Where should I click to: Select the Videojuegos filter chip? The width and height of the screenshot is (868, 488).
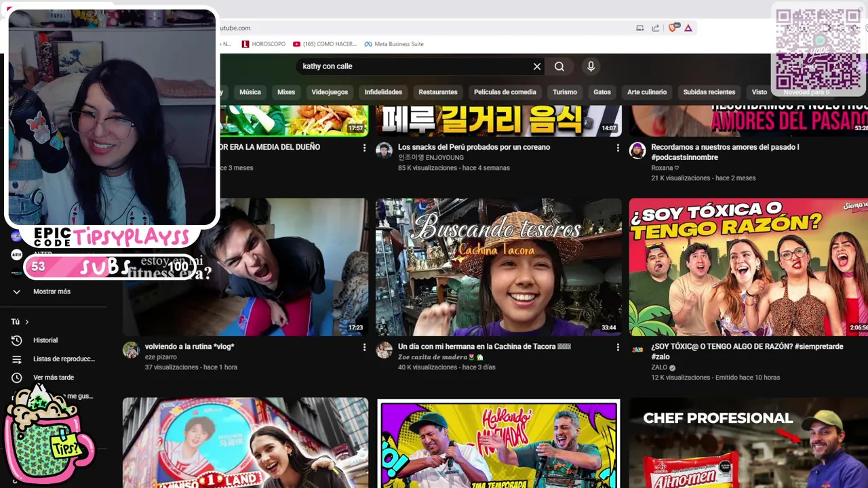click(330, 92)
